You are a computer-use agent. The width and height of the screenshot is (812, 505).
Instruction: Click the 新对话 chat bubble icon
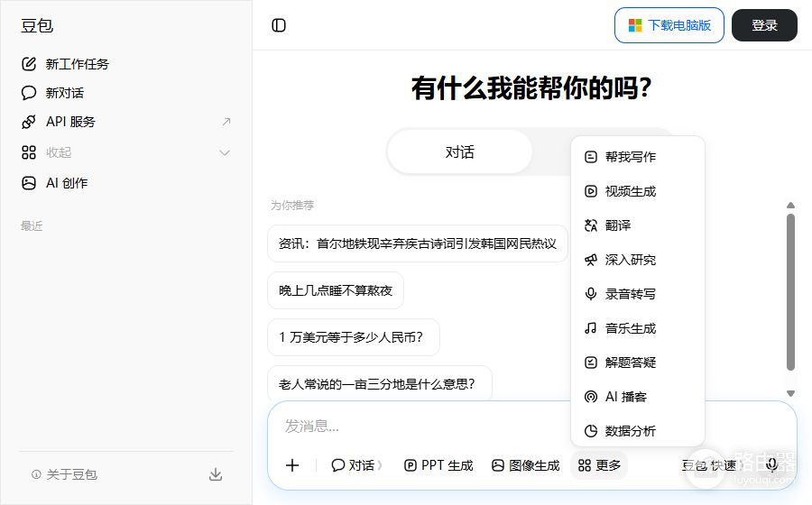point(29,93)
